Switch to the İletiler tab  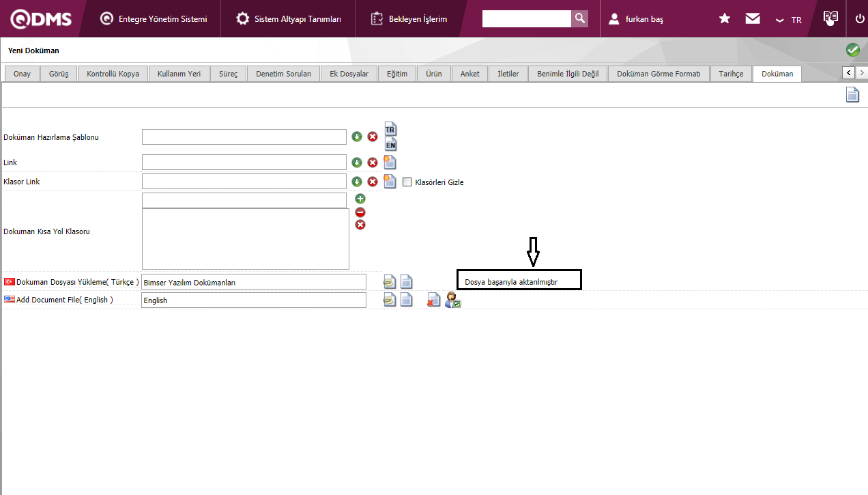point(508,74)
